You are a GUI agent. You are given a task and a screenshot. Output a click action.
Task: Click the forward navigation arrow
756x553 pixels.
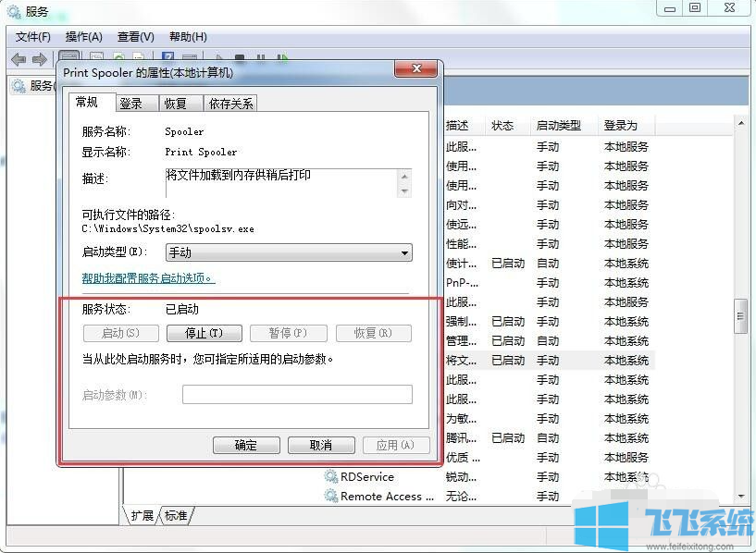[38, 58]
